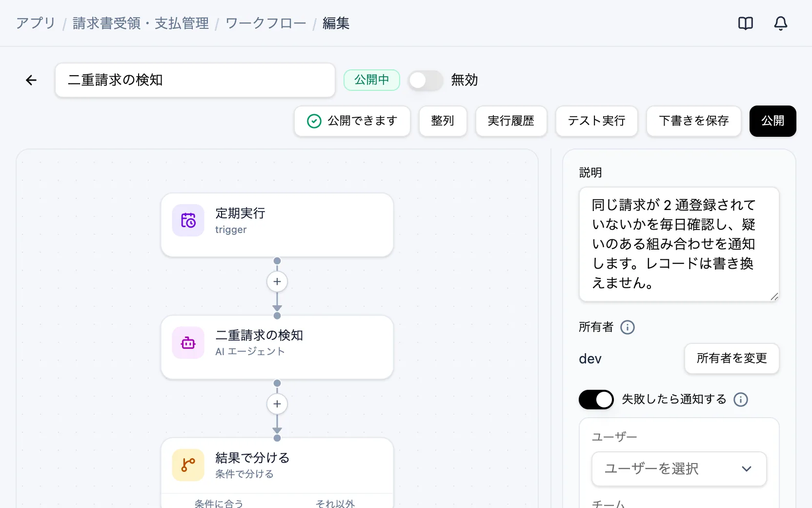The width and height of the screenshot is (812, 508).
Task: Grab the 説明 textarea resize handle
Action: [774, 296]
